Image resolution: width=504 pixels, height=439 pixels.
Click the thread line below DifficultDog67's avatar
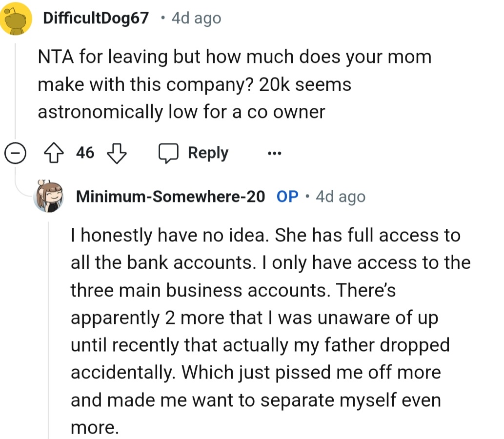[x=15, y=88]
